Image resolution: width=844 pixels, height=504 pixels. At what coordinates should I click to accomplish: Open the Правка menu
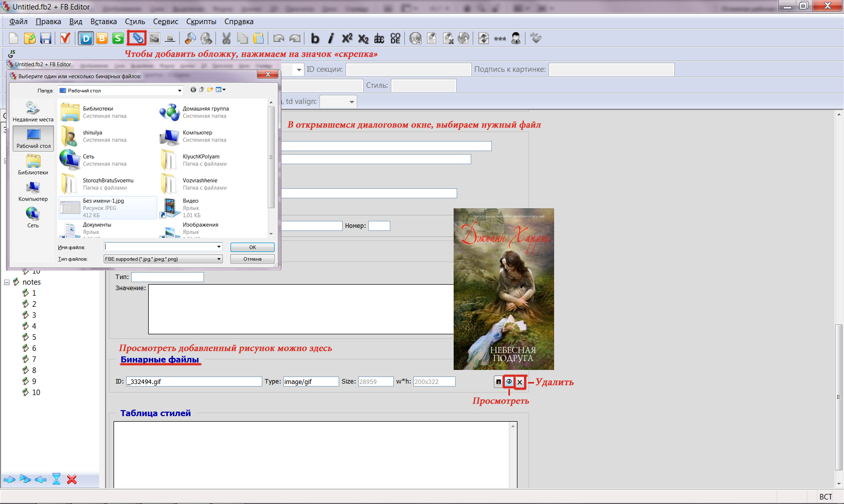(48, 22)
